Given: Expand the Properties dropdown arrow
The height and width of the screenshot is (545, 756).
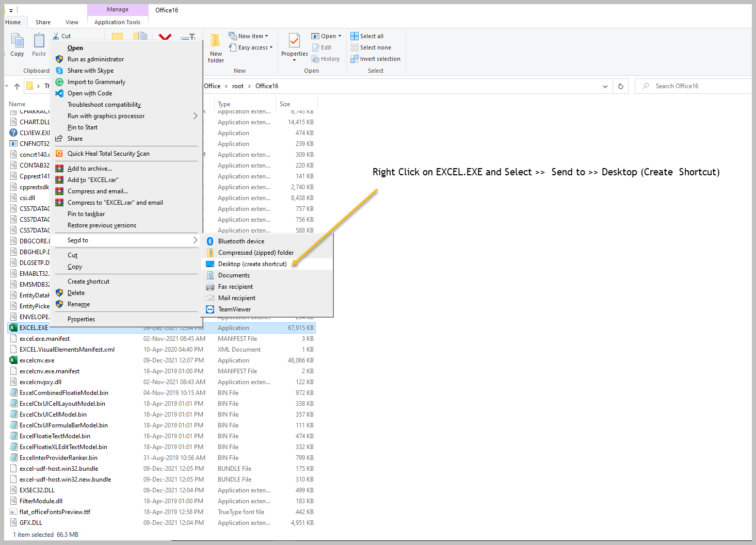Looking at the screenshot, I should tap(294, 60).
